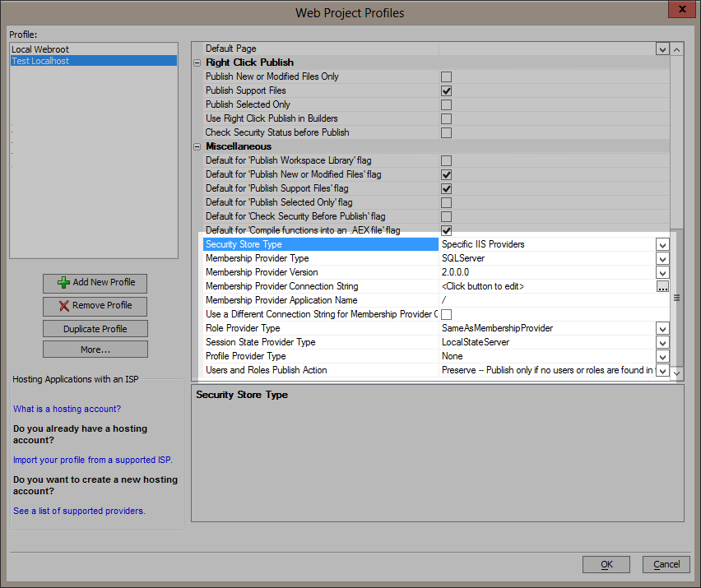Uncheck Default 'Publish New or Modified Files' flag
Screen dimensions: 701x588
(x=446, y=174)
